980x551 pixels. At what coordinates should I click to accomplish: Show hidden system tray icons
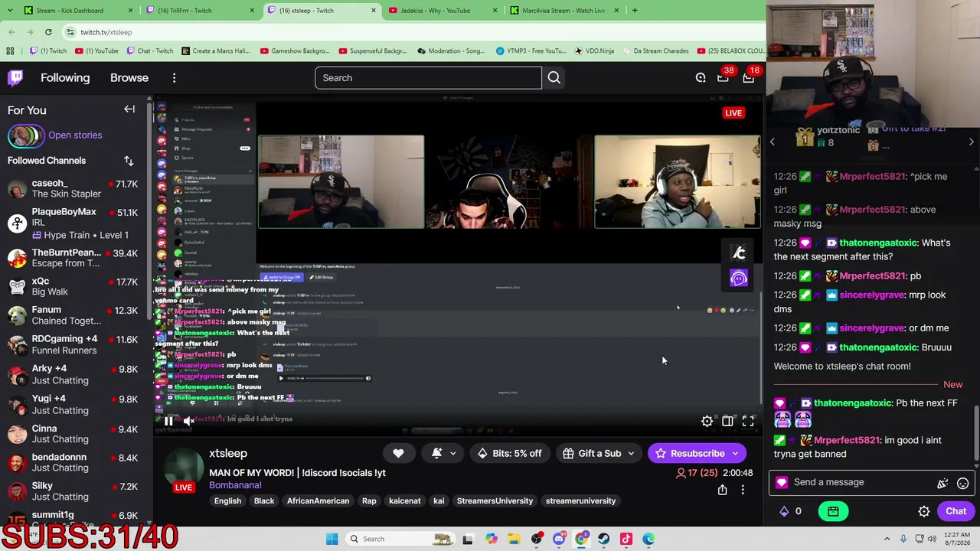coord(887,539)
